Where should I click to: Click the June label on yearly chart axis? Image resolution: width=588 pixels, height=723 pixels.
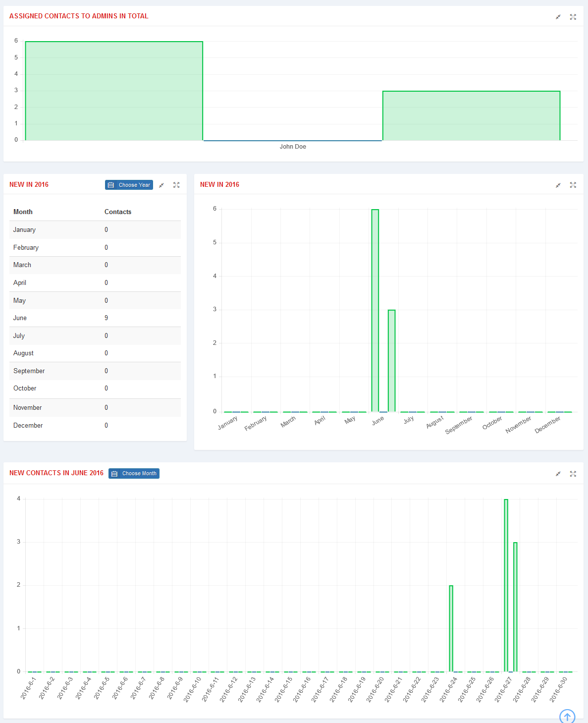[378, 421]
